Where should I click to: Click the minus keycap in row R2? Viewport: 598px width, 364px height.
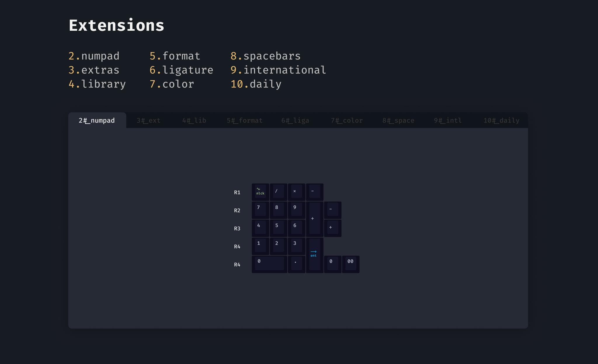pos(333,209)
